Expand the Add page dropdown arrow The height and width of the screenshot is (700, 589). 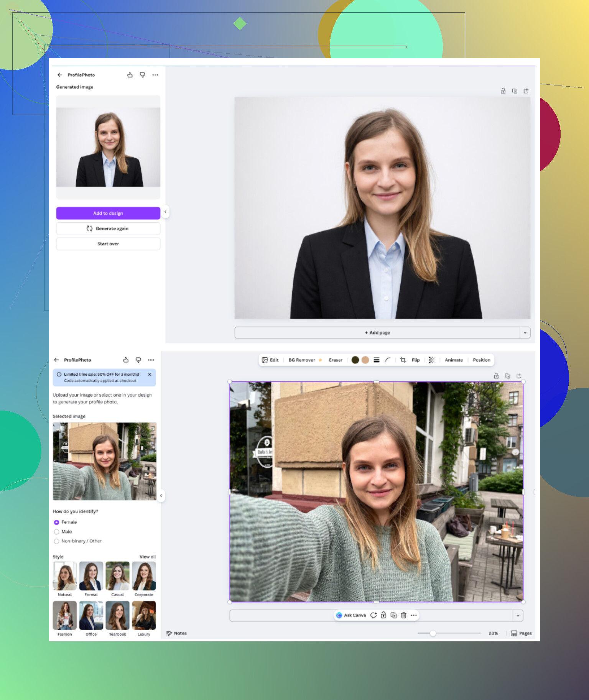click(525, 333)
